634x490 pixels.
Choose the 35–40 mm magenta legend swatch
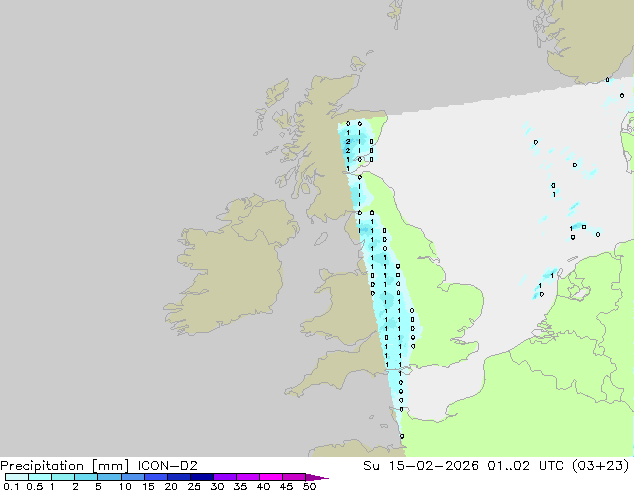pos(249,477)
